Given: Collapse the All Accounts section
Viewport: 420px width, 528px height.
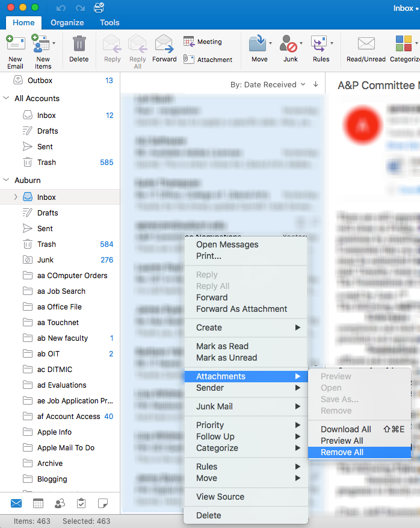Looking at the screenshot, I should click(x=6, y=98).
